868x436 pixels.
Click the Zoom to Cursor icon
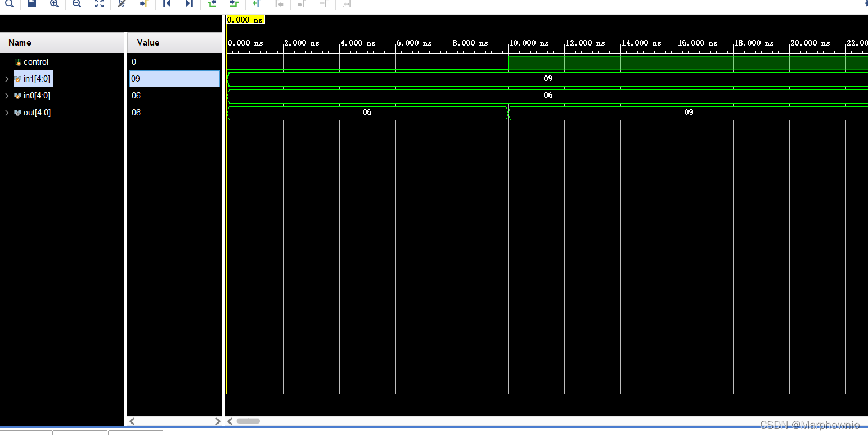point(122,3)
